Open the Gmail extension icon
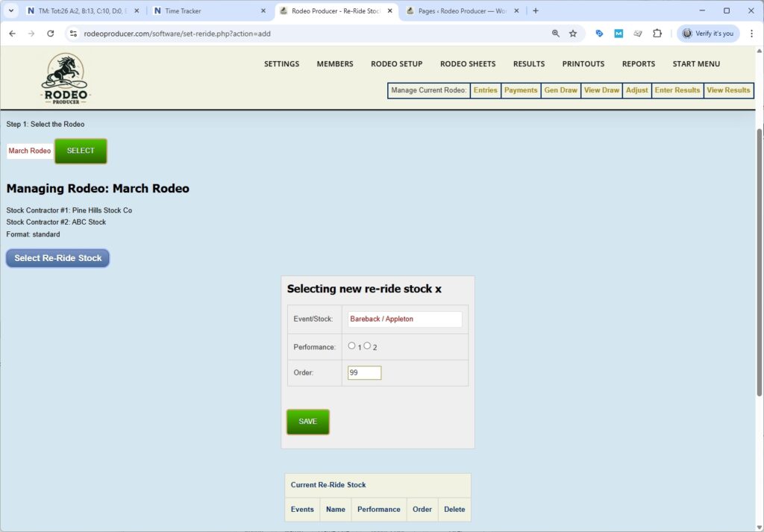The width and height of the screenshot is (764, 532). (619, 34)
